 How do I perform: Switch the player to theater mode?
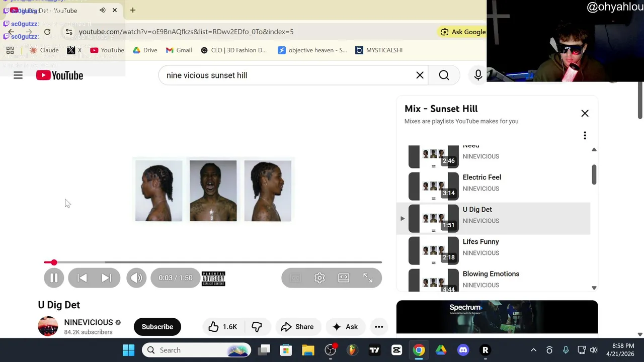(x=344, y=278)
